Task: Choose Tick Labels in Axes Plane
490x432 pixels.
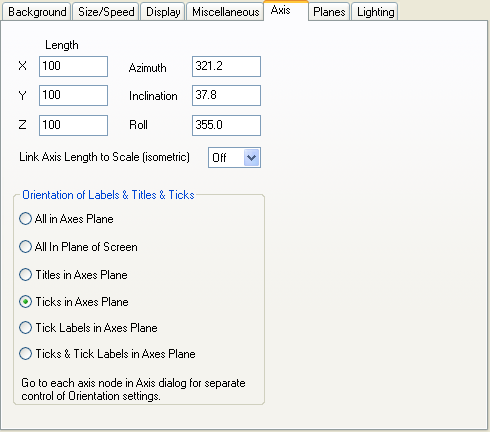Action: click(88, 328)
